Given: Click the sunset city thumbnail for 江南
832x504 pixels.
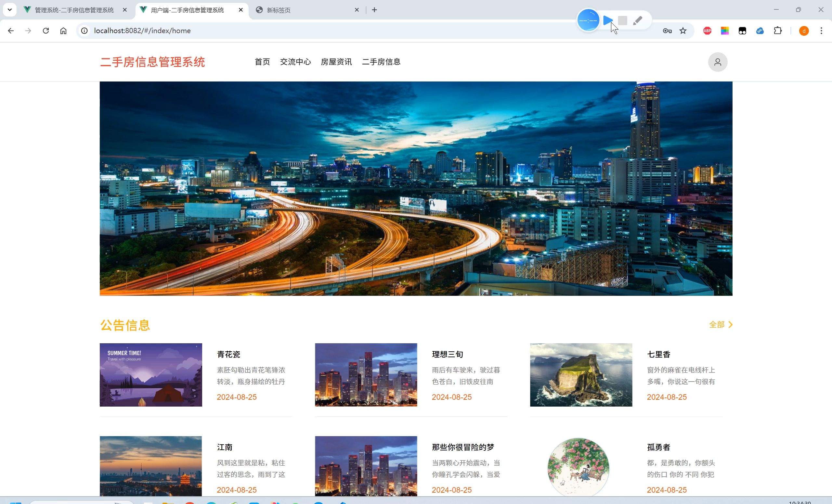Looking at the screenshot, I should (x=150, y=466).
